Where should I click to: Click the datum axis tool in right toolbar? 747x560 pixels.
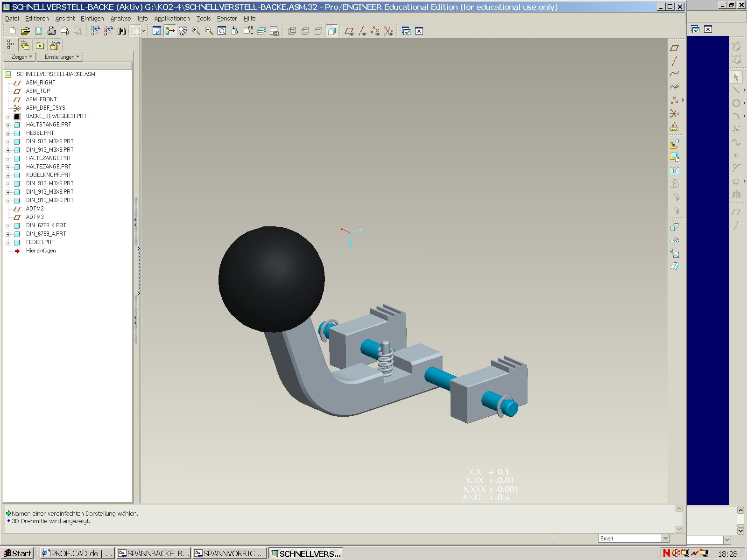(x=674, y=61)
